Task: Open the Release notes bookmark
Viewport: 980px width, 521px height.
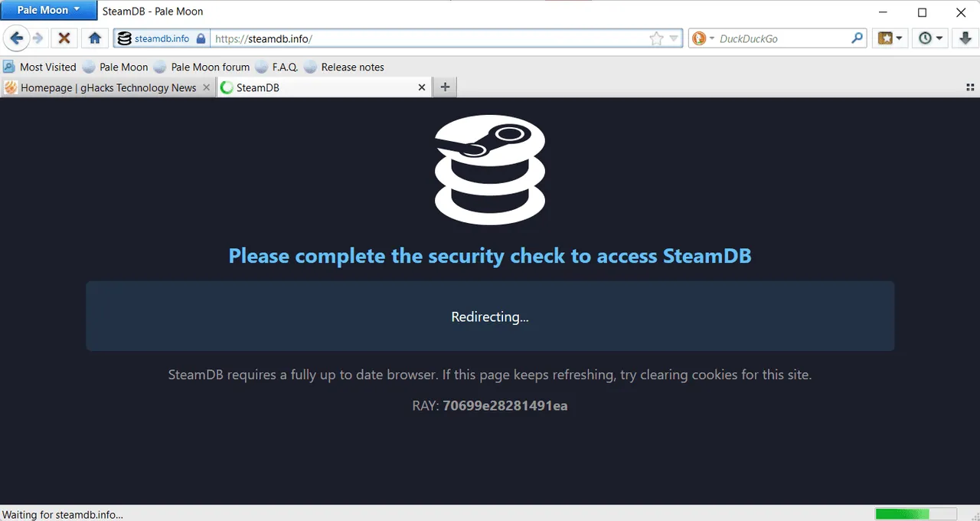Action: 345,67
